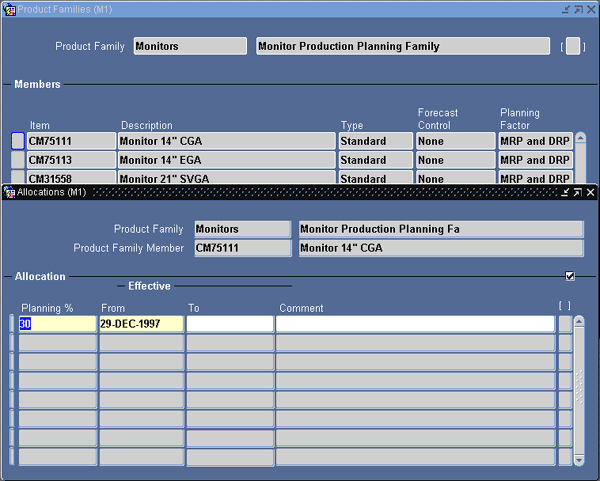Click the Members table scroll up arrow

tap(580, 138)
